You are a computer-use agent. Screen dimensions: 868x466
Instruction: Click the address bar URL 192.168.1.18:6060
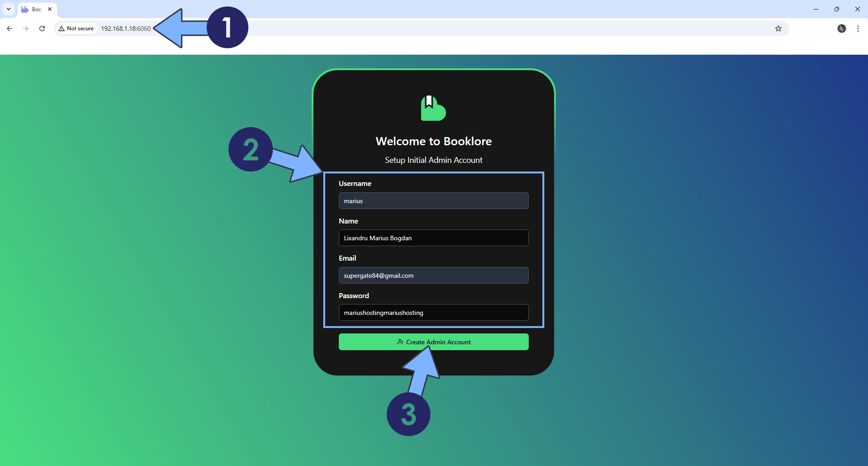point(126,29)
